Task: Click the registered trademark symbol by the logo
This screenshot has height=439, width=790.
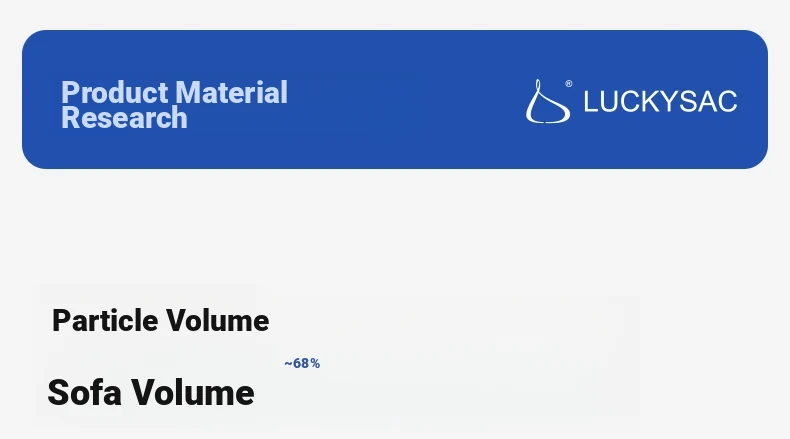Action: 569,85
